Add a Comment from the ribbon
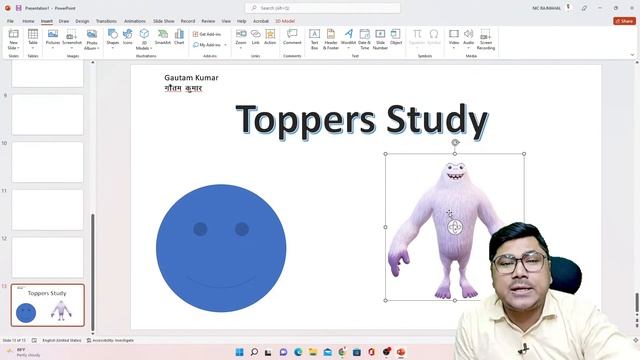Viewport: 640px width, 360px height. (292, 37)
